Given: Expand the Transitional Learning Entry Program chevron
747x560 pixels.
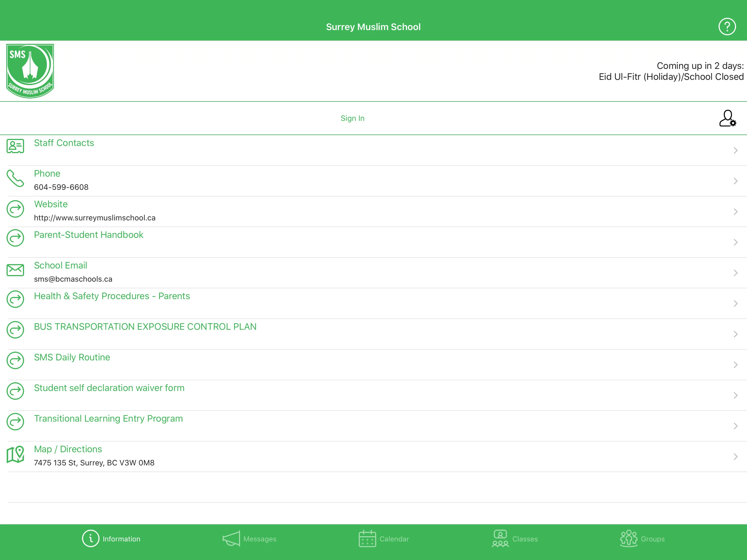Looking at the screenshot, I should point(735,426).
